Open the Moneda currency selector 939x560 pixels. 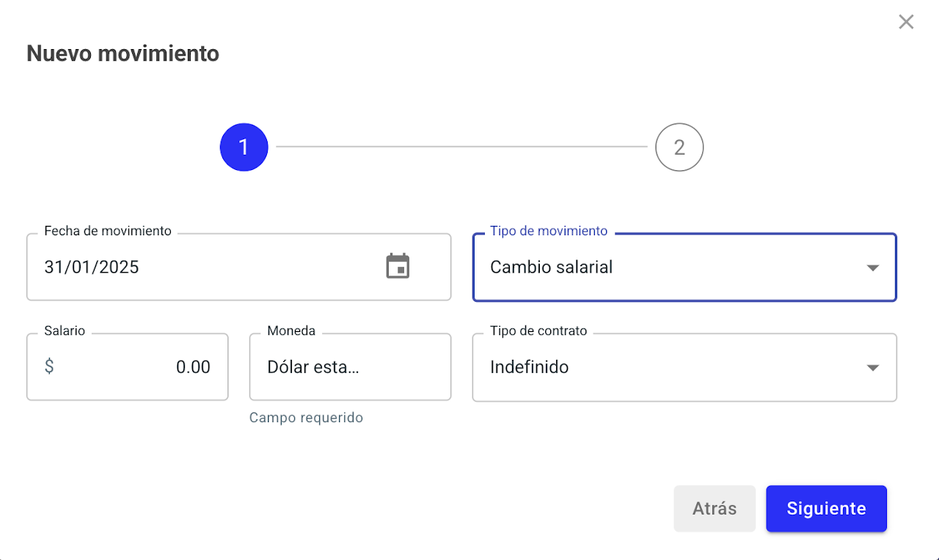coord(349,367)
